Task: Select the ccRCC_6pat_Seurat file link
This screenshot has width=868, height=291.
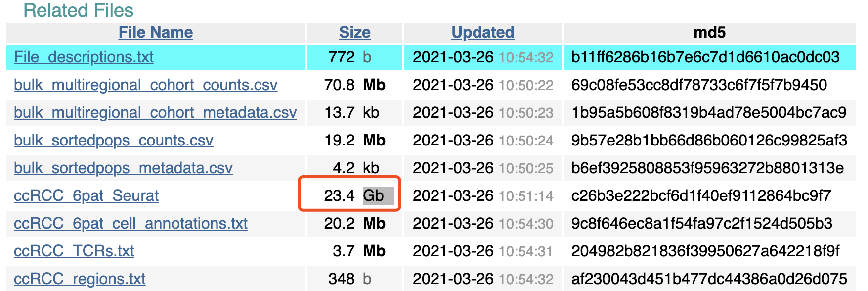Action: [86, 196]
